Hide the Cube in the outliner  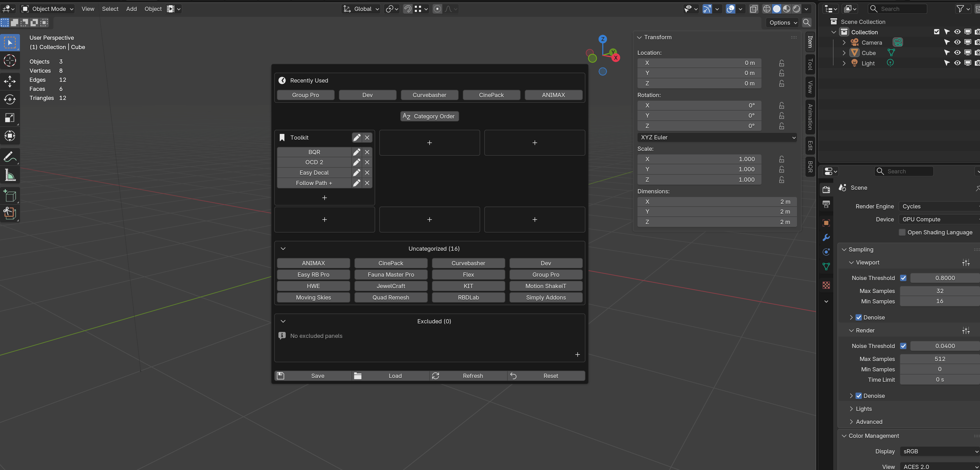click(x=957, y=53)
